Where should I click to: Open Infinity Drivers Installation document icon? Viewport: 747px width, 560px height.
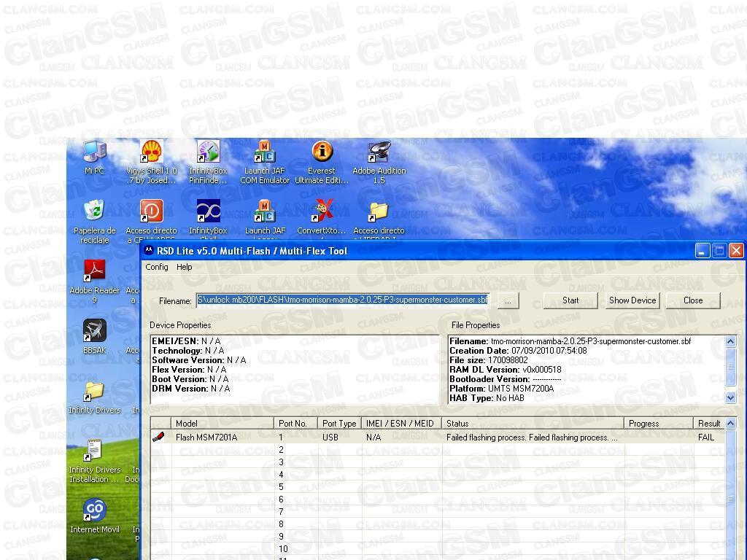[94, 451]
